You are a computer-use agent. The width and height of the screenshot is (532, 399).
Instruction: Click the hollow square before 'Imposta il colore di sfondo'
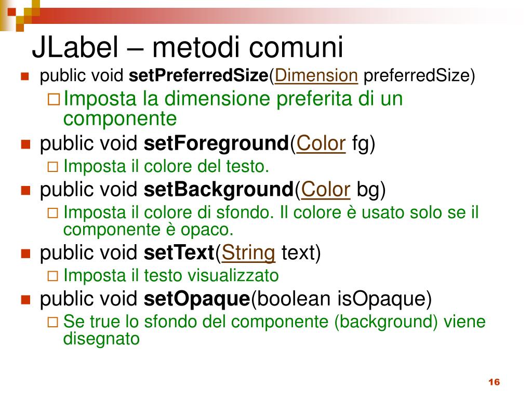[x=52, y=213]
